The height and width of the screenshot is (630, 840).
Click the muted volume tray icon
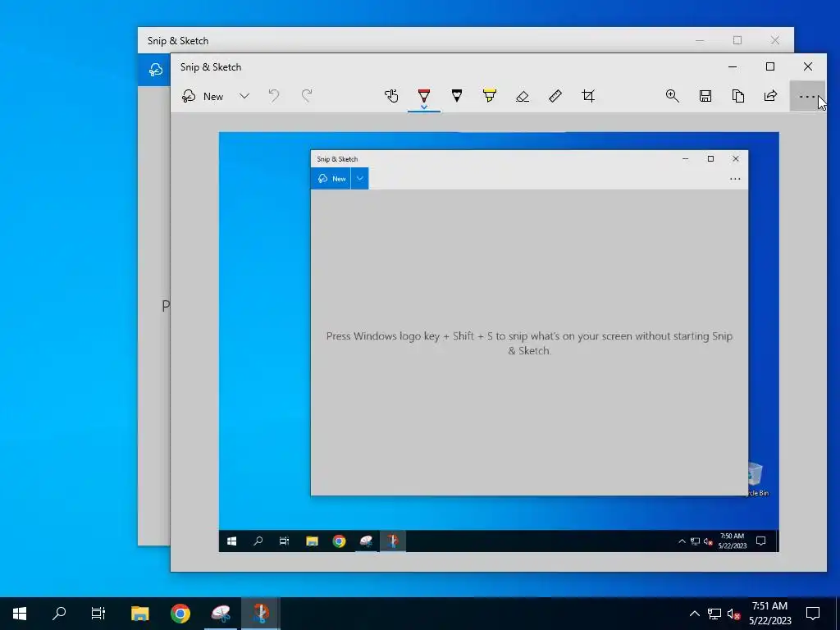(x=734, y=614)
